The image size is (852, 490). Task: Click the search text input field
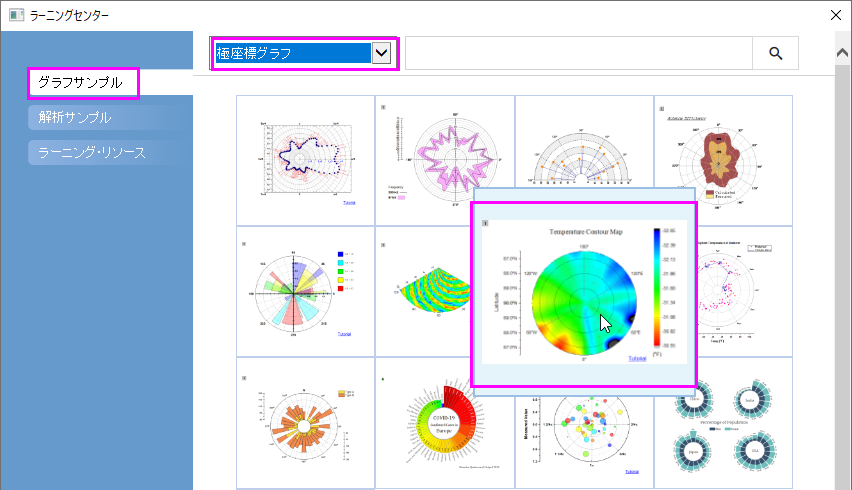[579, 53]
